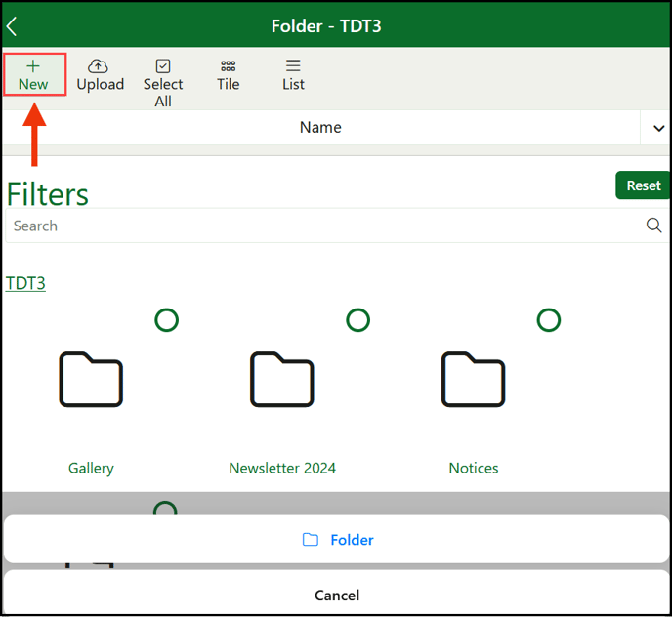Switch to List view
This screenshot has height=617, width=672.
[293, 75]
